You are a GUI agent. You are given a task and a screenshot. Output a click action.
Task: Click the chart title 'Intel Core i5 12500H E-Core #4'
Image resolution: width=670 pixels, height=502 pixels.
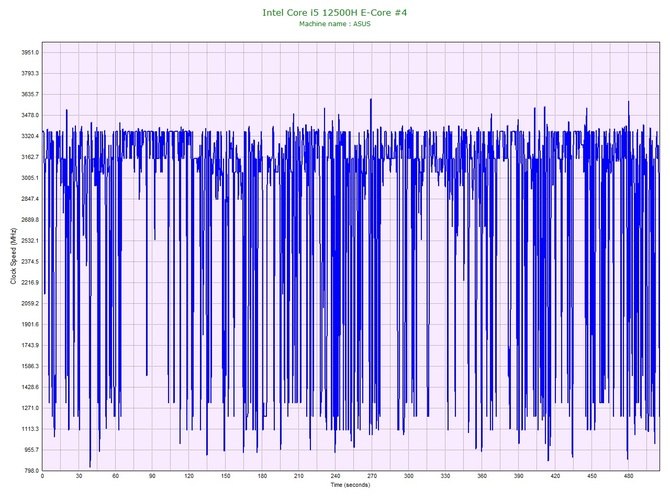pos(335,12)
